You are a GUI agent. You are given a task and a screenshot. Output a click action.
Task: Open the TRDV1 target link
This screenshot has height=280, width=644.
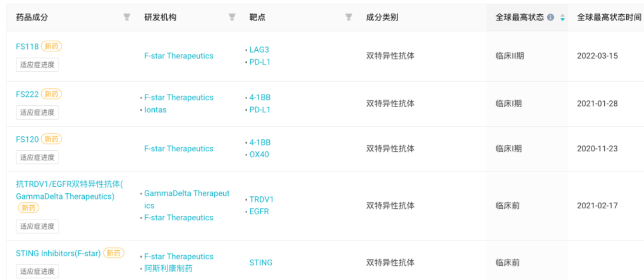click(261, 199)
